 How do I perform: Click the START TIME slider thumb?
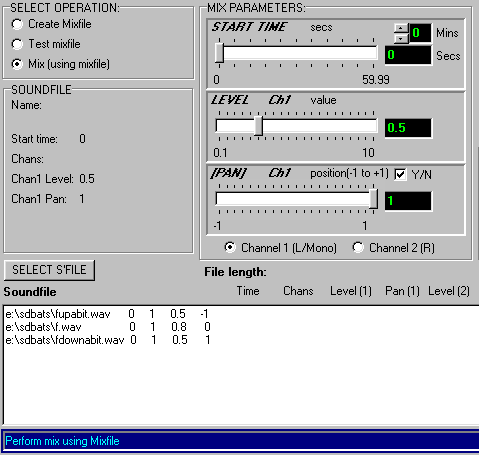(x=219, y=53)
